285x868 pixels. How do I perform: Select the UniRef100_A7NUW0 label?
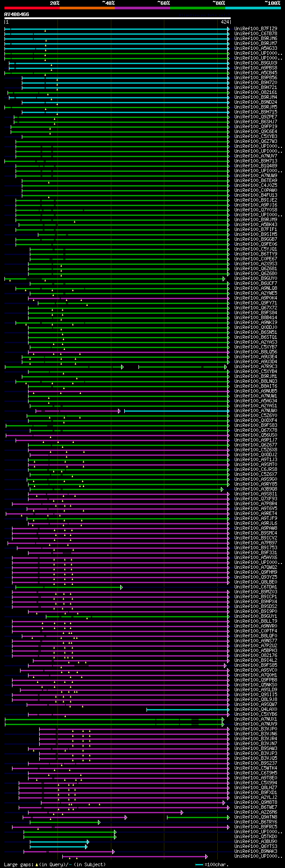tap(256, 411)
